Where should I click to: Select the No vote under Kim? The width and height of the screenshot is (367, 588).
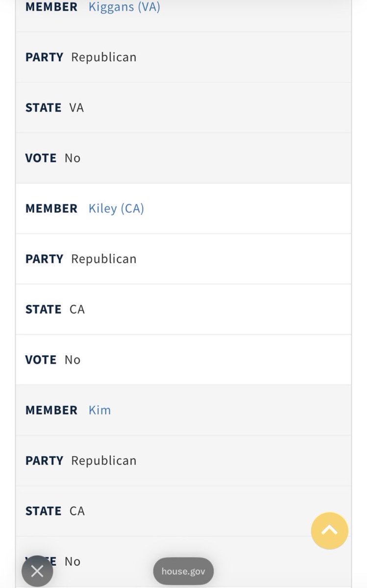[x=73, y=562]
